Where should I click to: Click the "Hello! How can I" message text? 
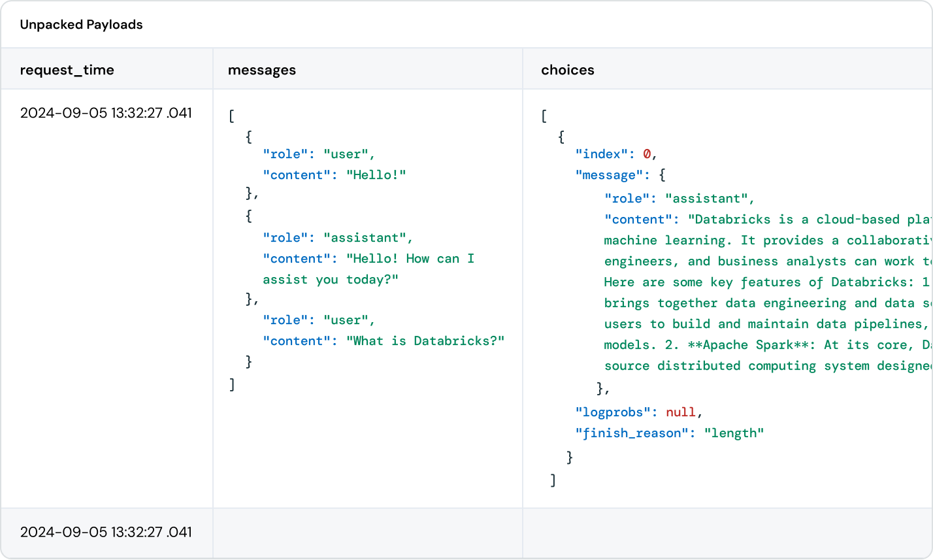click(410, 259)
